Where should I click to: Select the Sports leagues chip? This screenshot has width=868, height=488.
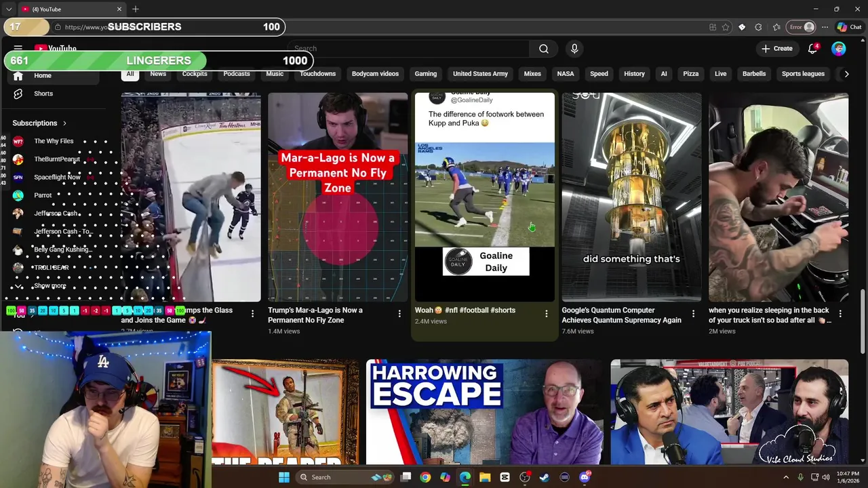pyautogui.click(x=803, y=74)
